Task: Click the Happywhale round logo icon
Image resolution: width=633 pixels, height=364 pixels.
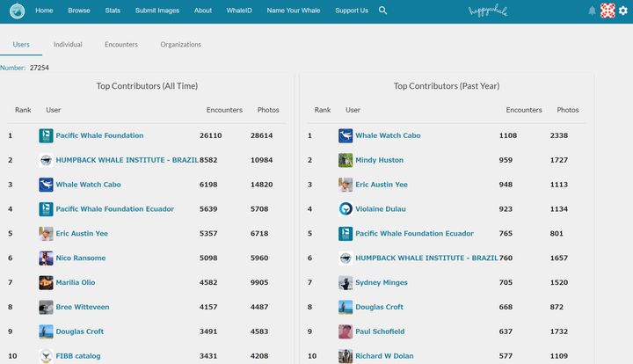Action: (x=17, y=11)
